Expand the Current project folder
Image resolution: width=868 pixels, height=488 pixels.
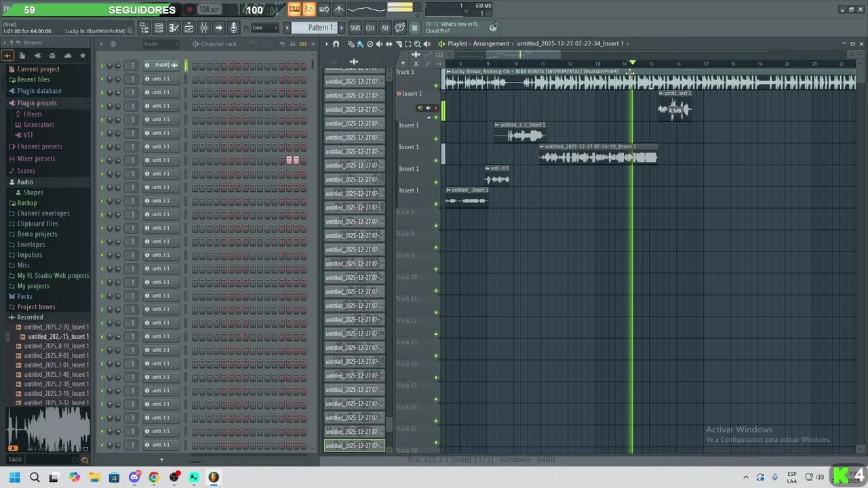click(38, 69)
